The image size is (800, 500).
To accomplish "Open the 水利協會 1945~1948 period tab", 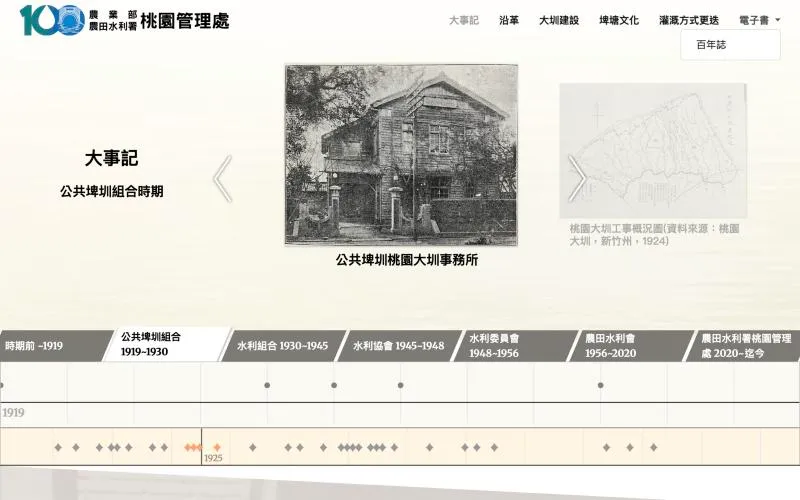I will (x=399, y=346).
